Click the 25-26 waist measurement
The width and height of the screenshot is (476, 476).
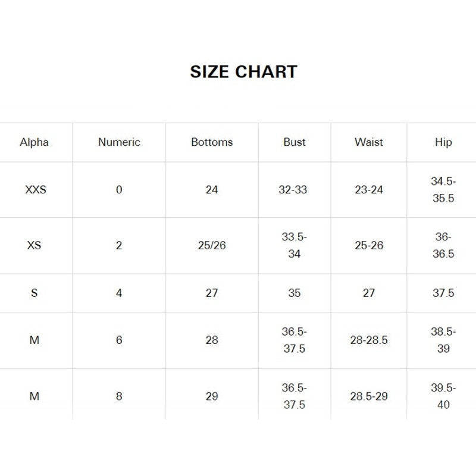point(369,245)
